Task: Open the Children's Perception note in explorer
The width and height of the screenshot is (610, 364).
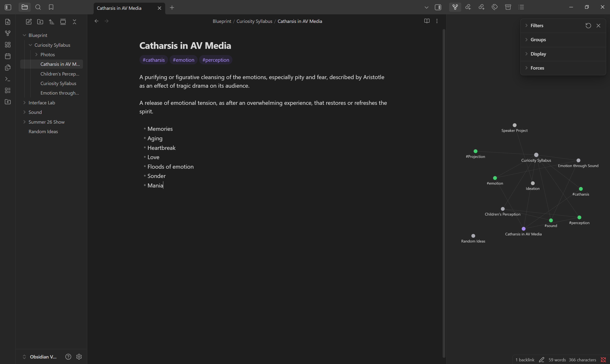Action: [60, 74]
